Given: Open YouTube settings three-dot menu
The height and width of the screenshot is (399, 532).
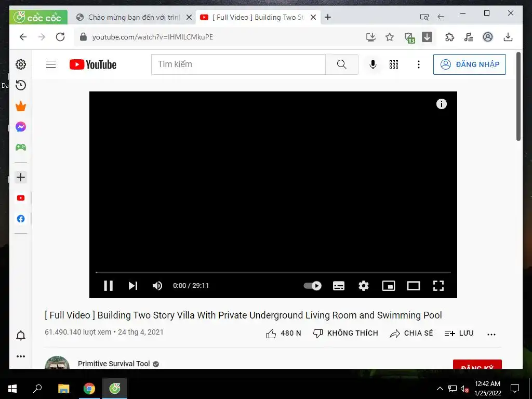Looking at the screenshot, I should pyautogui.click(x=419, y=64).
